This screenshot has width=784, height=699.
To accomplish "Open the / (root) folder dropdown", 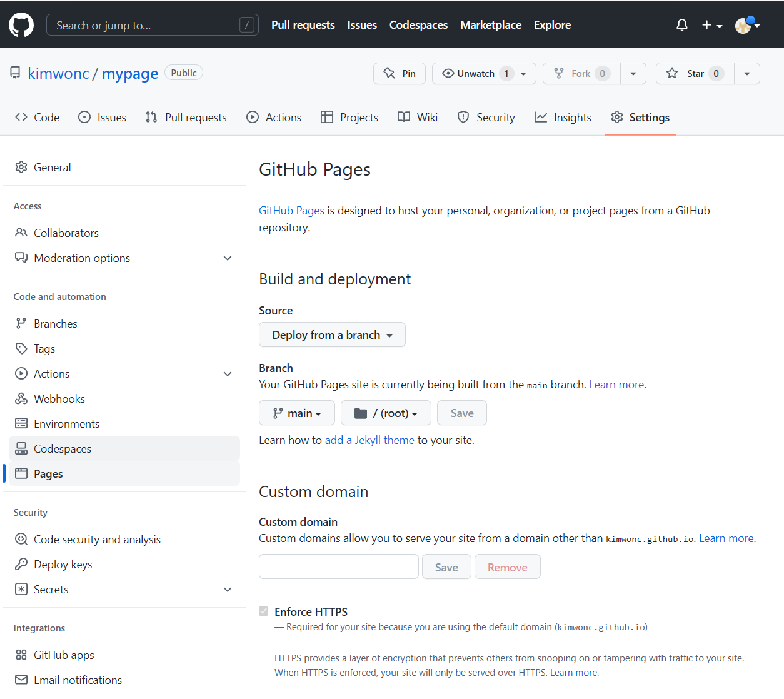I will 386,413.
